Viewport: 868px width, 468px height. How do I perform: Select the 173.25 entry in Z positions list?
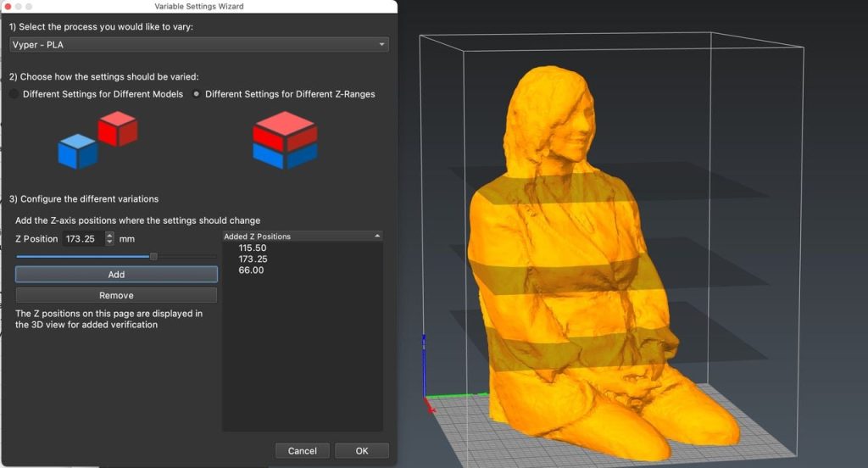(x=253, y=259)
